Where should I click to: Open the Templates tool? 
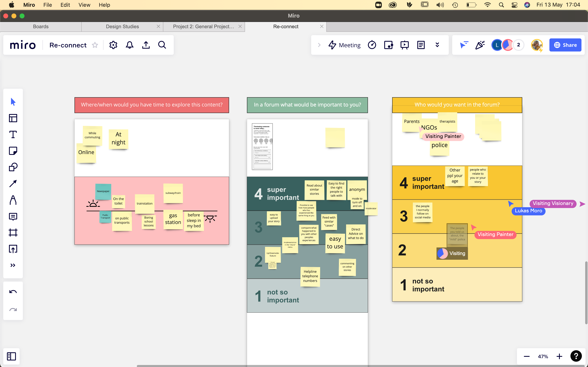tap(13, 118)
